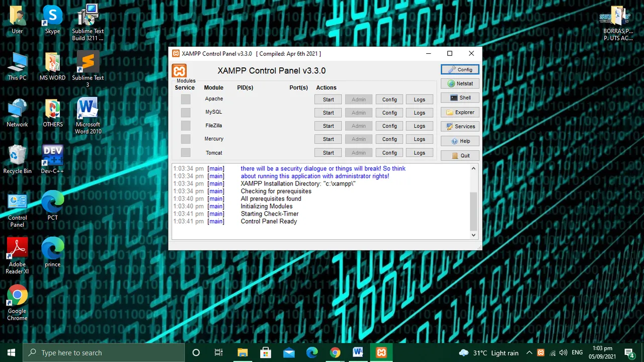Open the Mail app in the taskbar

point(289,352)
